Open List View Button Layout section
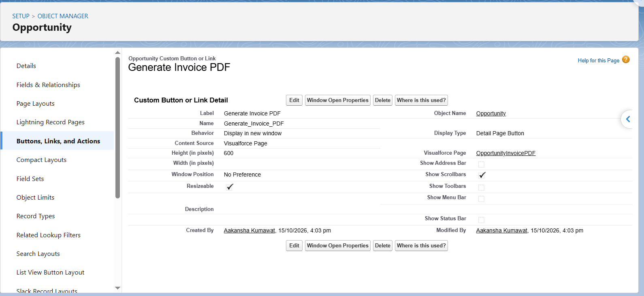The height and width of the screenshot is (296, 644). 51,273
